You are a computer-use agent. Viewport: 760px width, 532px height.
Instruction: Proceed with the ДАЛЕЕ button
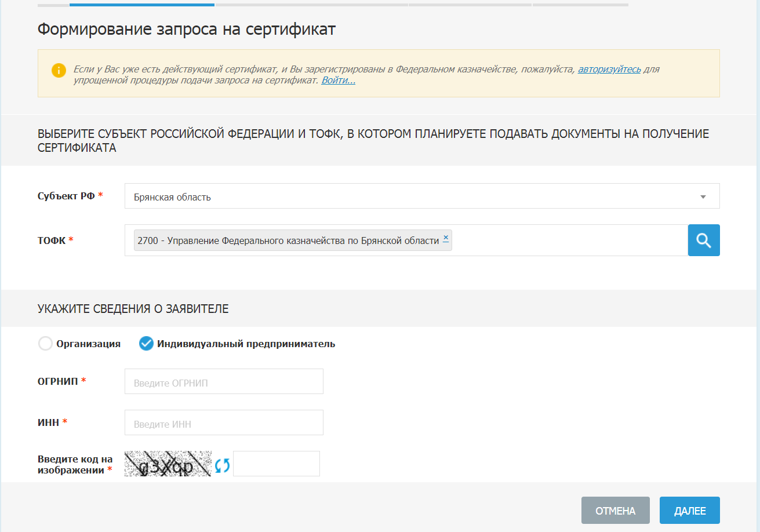point(690,511)
